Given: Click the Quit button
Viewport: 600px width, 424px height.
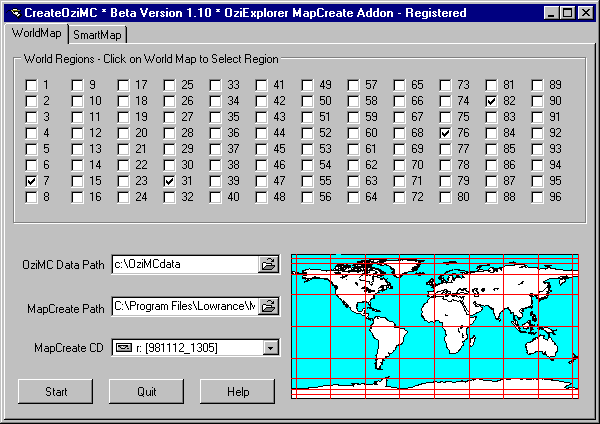Looking at the screenshot, I should 146,391.
